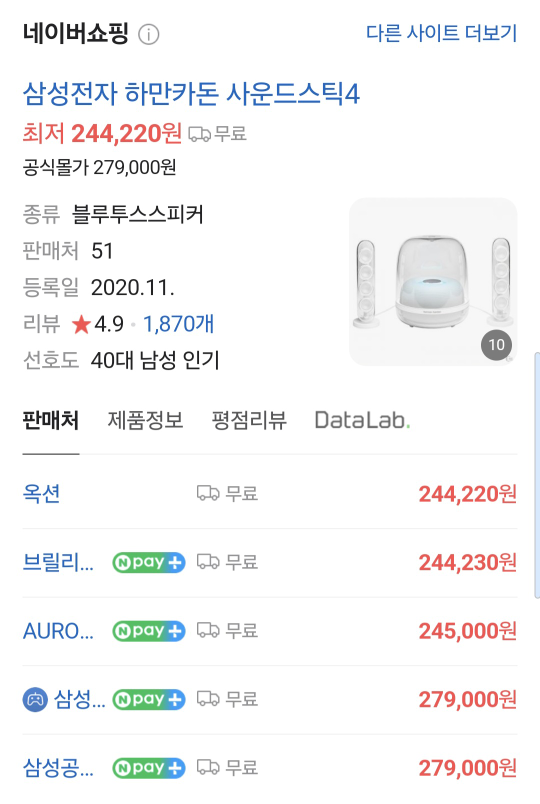Open the 1,870개 review count link
This screenshot has height=804, width=540.
coord(178,324)
